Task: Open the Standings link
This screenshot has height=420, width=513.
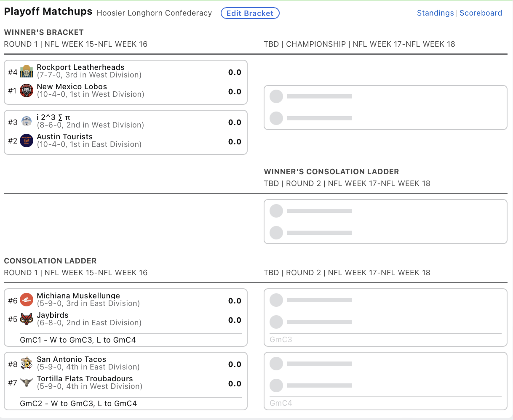Action: [x=435, y=13]
